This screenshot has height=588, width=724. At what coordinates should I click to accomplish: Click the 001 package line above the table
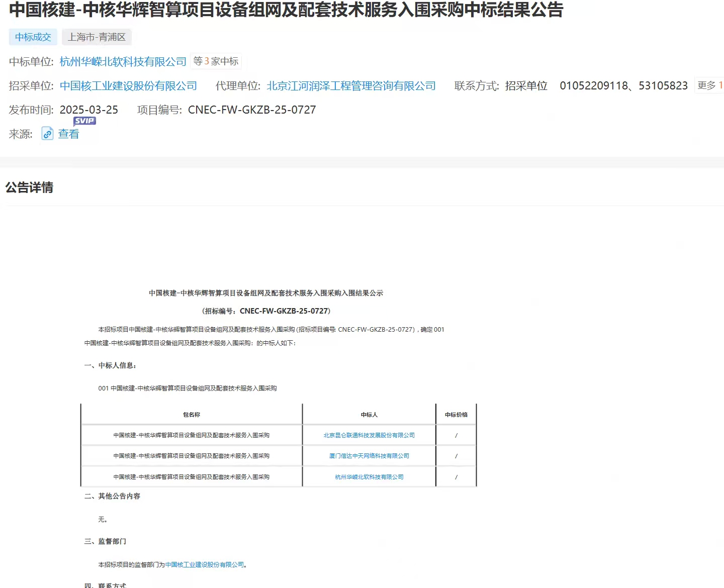(188, 388)
